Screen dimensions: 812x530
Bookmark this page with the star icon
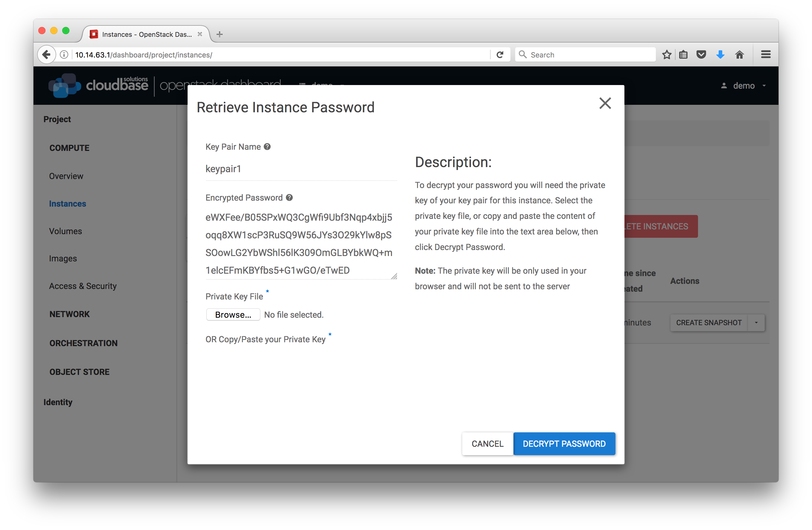coord(667,54)
